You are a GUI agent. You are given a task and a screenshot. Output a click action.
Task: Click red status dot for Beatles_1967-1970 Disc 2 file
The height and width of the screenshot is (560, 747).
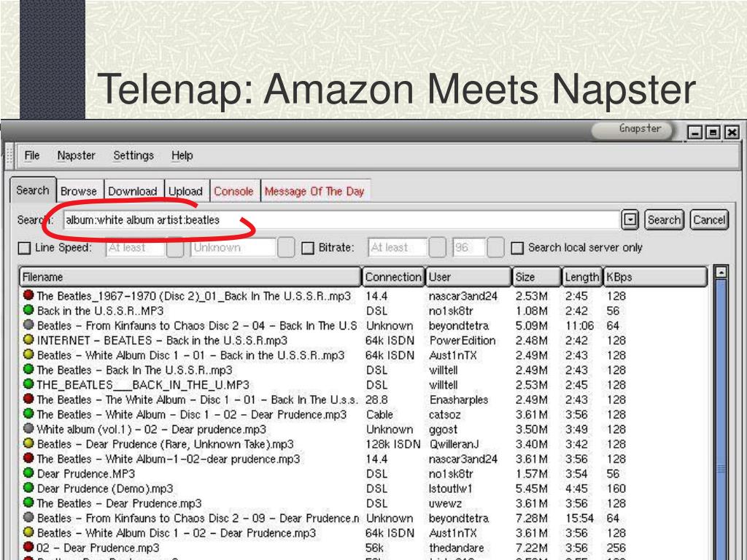point(28,295)
